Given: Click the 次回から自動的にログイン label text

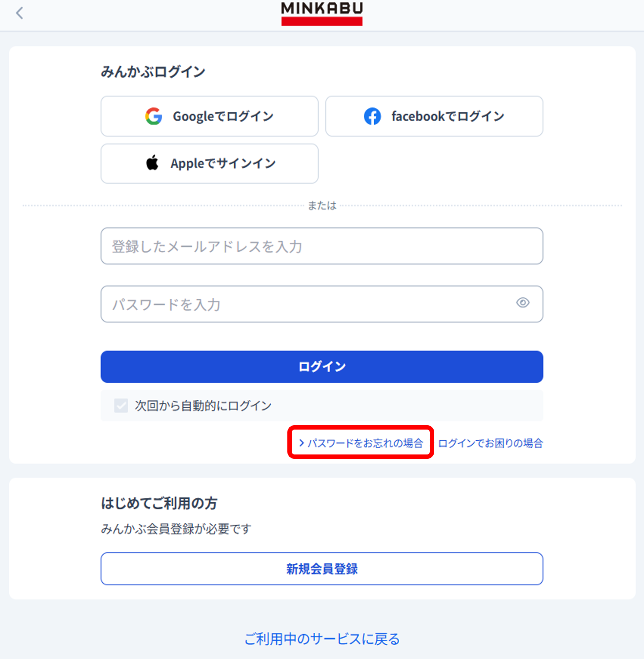Looking at the screenshot, I should tap(203, 406).
